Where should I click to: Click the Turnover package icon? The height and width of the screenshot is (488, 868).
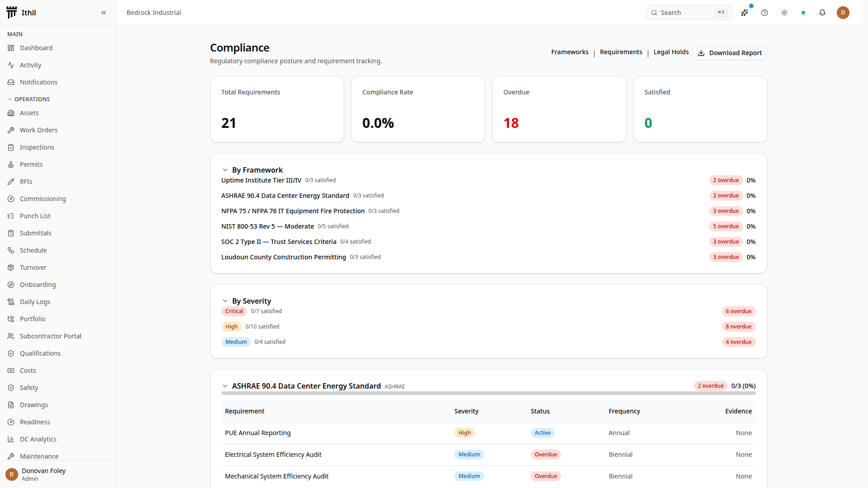coord(11,267)
